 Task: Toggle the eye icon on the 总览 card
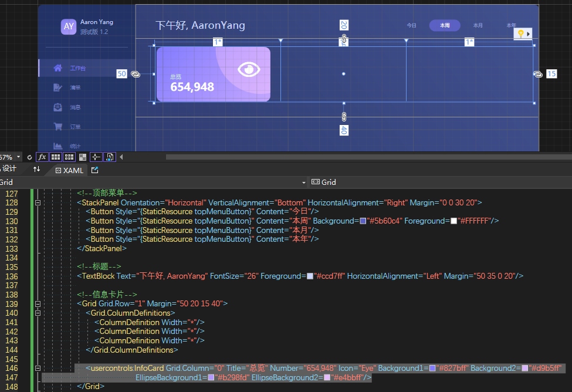click(x=249, y=69)
